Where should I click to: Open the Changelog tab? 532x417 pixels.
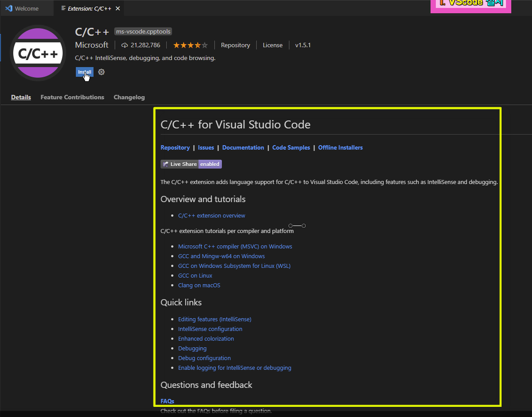(129, 97)
